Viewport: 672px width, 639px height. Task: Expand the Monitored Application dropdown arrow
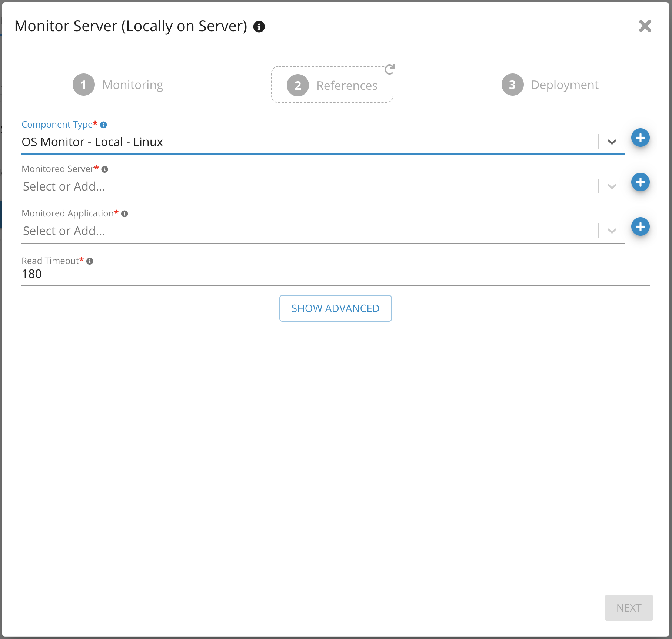click(612, 231)
